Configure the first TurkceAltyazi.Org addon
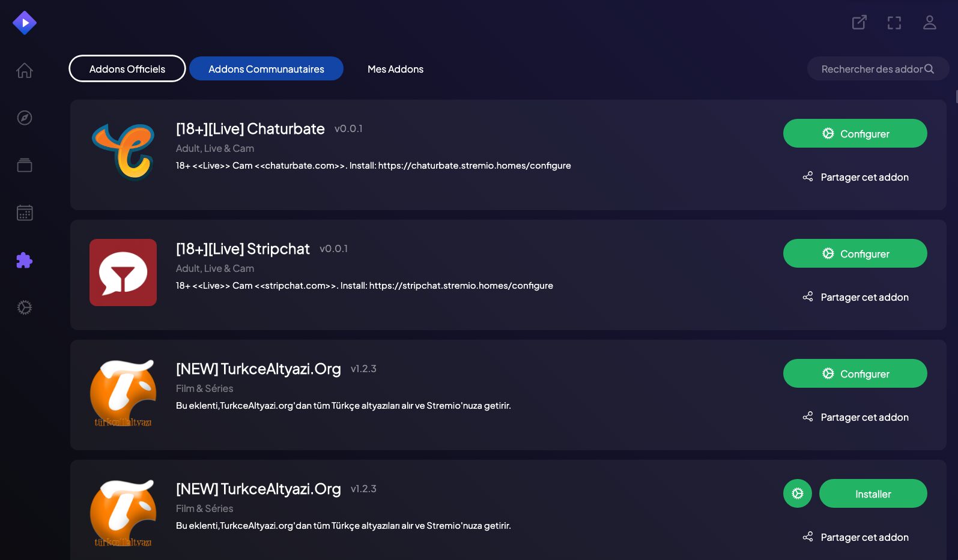This screenshot has height=560, width=958. (x=855, y=373)
